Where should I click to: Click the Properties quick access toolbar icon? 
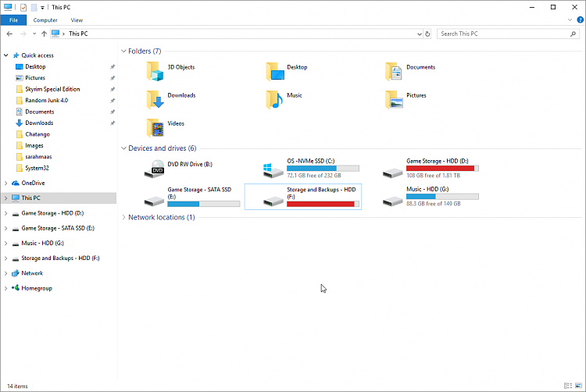[x=23, y=7]
